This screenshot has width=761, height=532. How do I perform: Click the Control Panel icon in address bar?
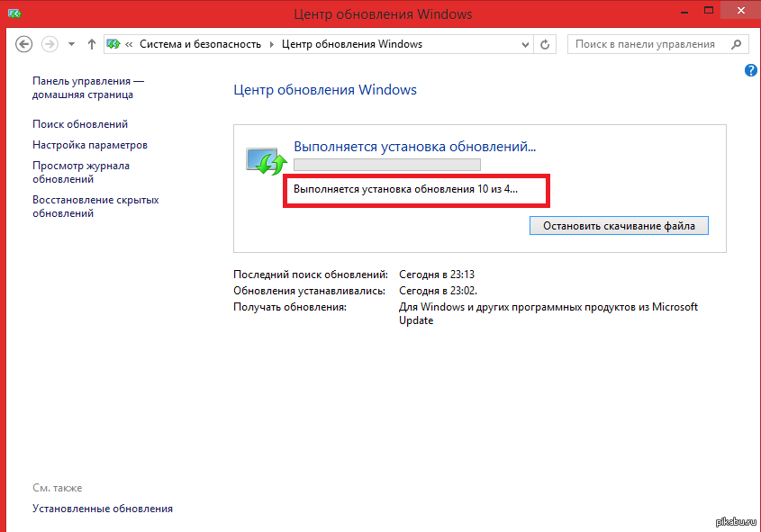[x=114, y=44]
